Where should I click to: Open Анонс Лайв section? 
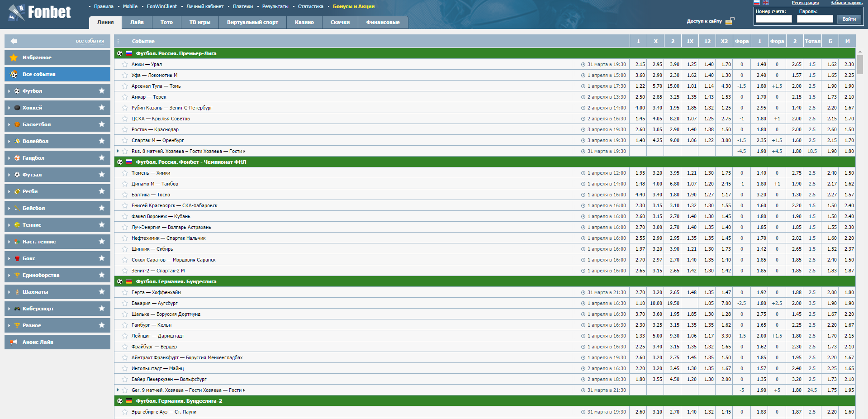click(x=57, y=342)
